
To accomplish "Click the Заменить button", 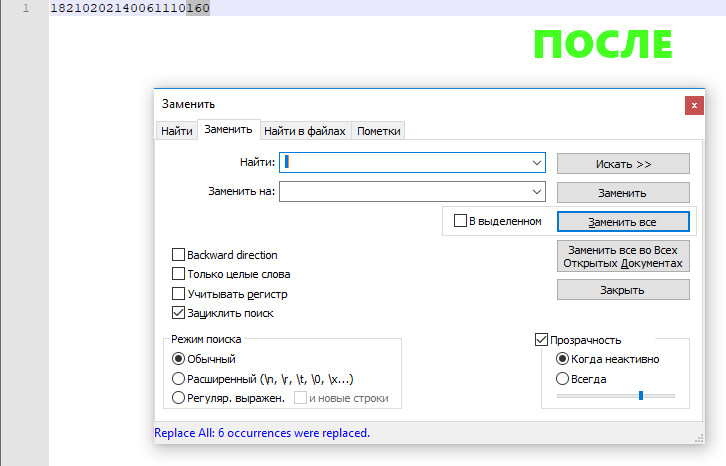I will (x=623, y=193).
